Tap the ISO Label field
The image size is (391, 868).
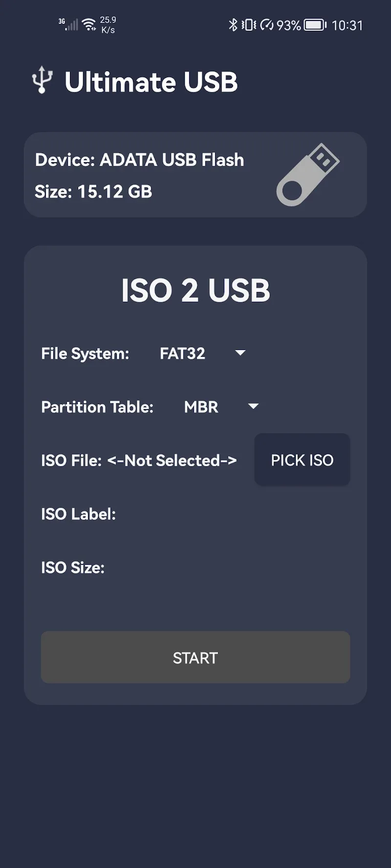point(78,514)
